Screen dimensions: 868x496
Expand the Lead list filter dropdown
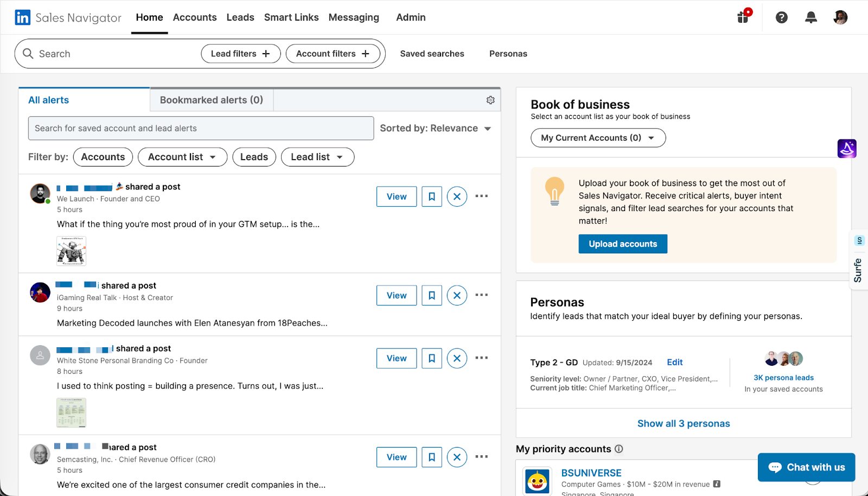pyautogui.click(x=317, y=157)
